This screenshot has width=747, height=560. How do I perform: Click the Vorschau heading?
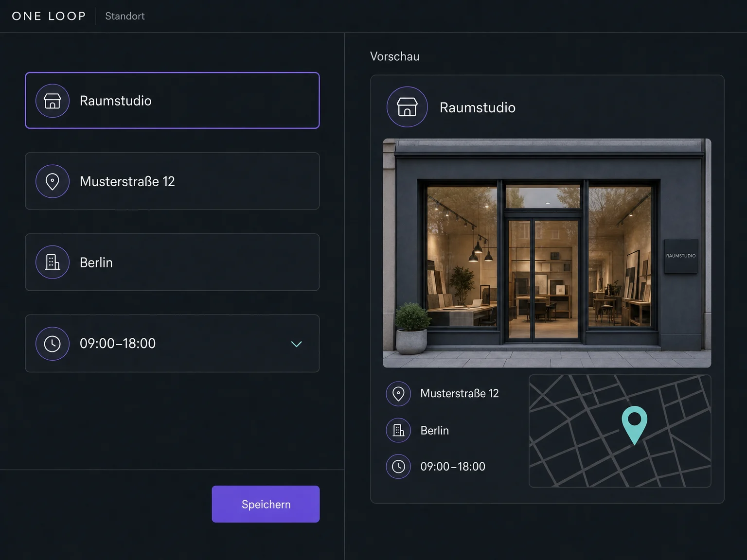coord(394,56)
